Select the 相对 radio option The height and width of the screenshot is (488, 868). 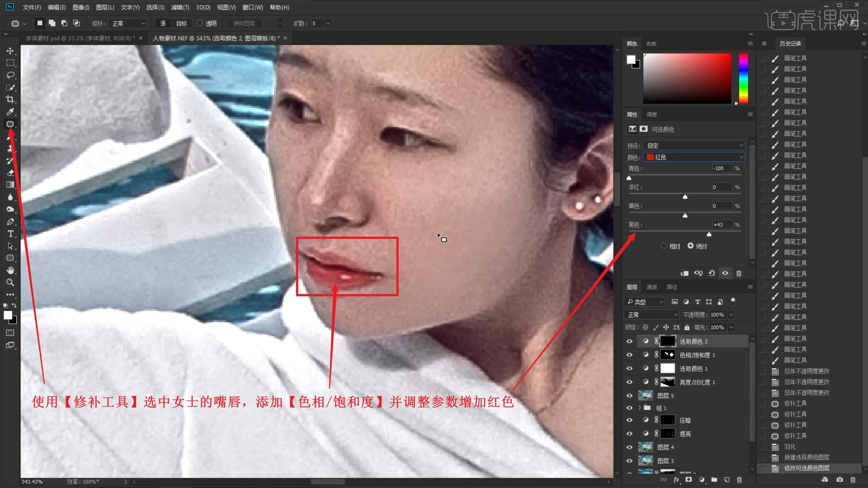coord(664,246)
